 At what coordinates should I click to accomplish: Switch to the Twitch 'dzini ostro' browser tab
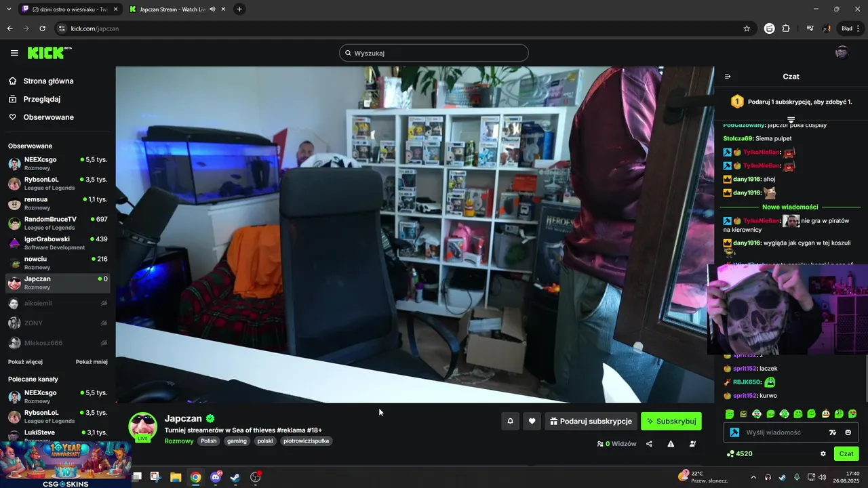pyautogui.click(x=69, y=9)
